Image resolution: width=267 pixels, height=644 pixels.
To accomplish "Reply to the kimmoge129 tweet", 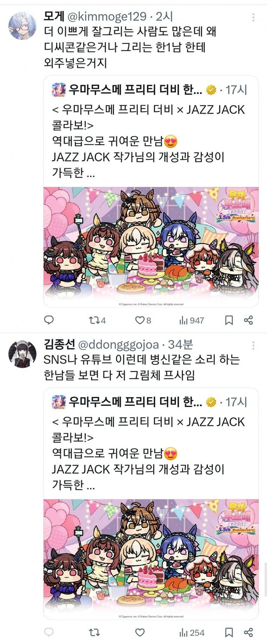I will 49,320.
